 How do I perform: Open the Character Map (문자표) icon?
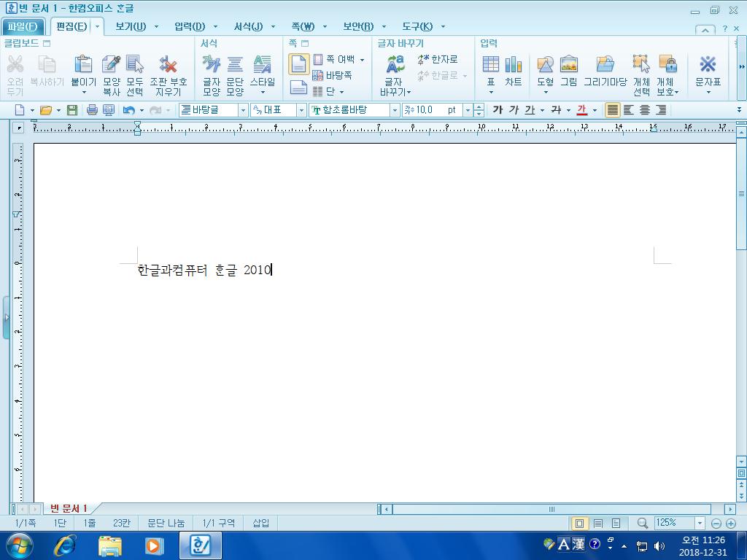click(x=708, y=64)
